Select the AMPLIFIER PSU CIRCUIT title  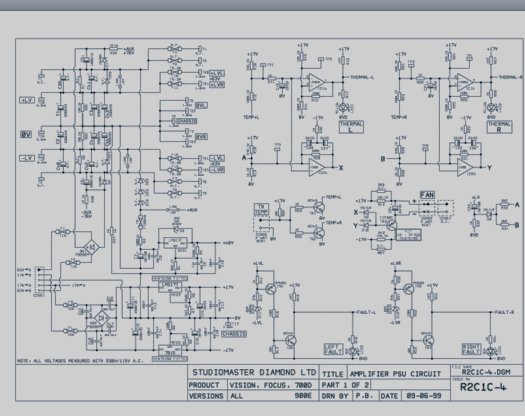[395, 374]
